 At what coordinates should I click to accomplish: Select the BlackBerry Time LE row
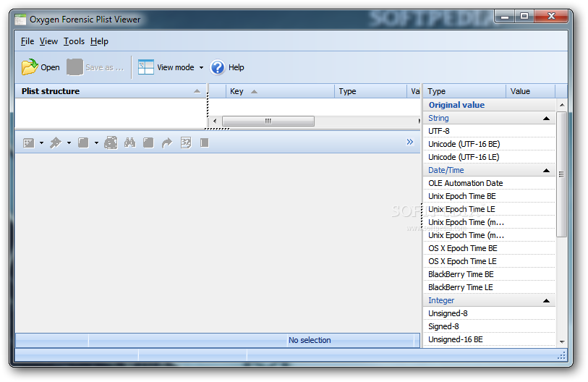(x=490, y=287)
